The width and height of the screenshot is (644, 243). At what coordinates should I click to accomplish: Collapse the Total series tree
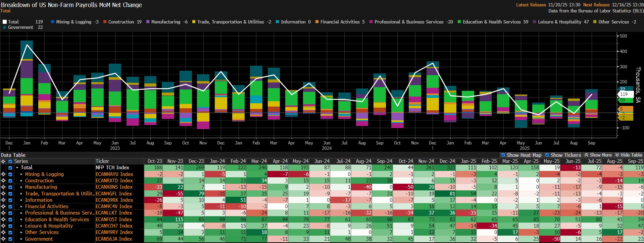[17, 168]
